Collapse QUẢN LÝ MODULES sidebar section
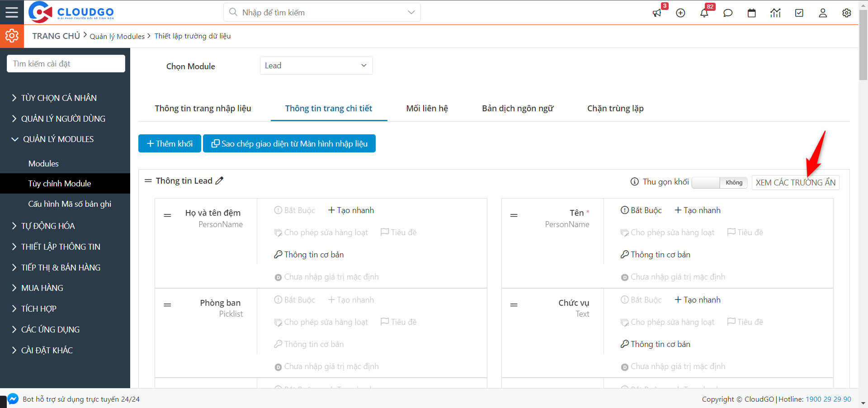Screen dimensions: 868x408 [x=58, y=139]
